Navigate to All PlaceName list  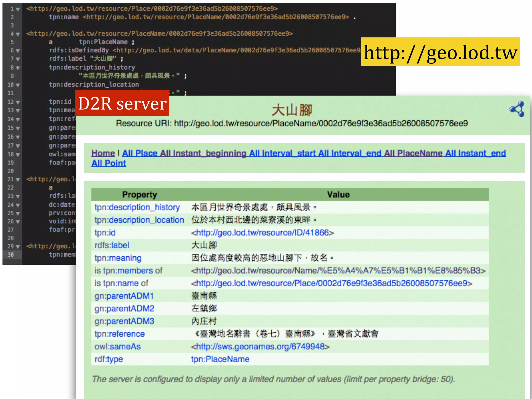413,154
